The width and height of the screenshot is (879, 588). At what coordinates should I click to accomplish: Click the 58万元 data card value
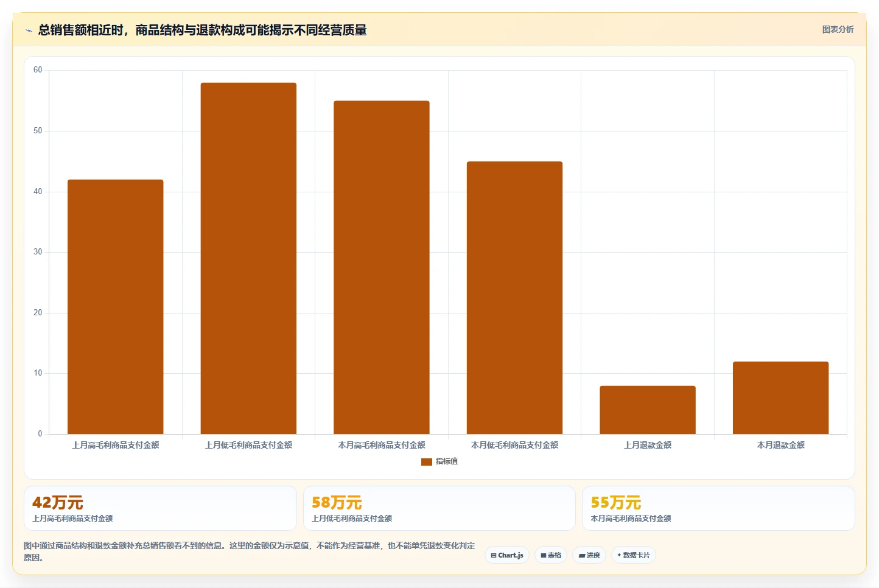(337, 503)
